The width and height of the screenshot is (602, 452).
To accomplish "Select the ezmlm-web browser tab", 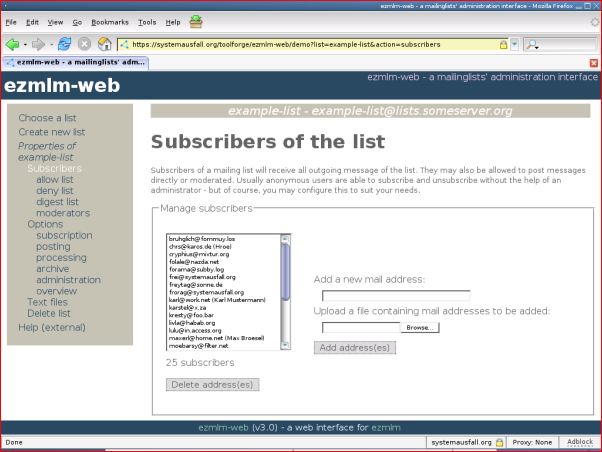I will coord(75,63).
